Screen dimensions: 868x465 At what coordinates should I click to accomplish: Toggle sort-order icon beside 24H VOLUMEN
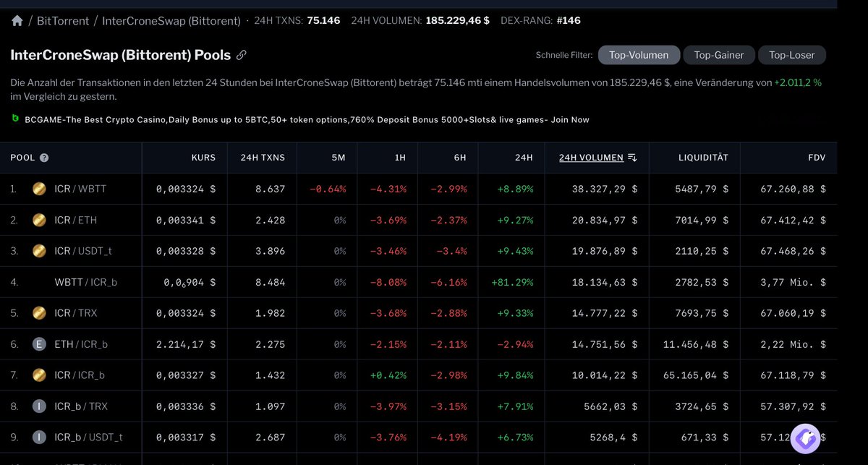[x=632, y=158]
